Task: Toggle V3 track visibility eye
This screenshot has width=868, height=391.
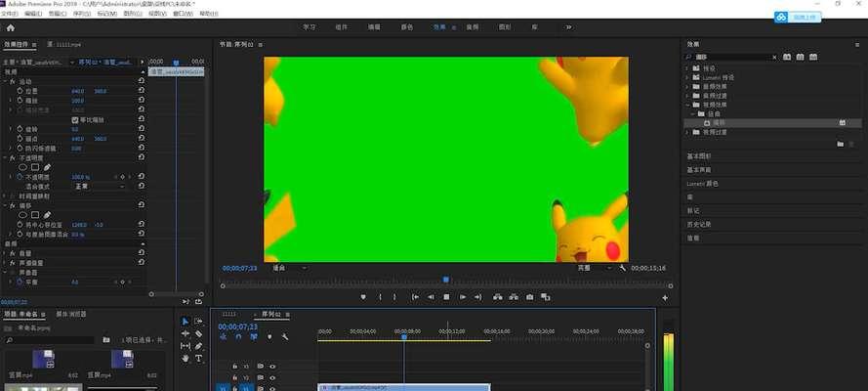Action: click(271, 367)
